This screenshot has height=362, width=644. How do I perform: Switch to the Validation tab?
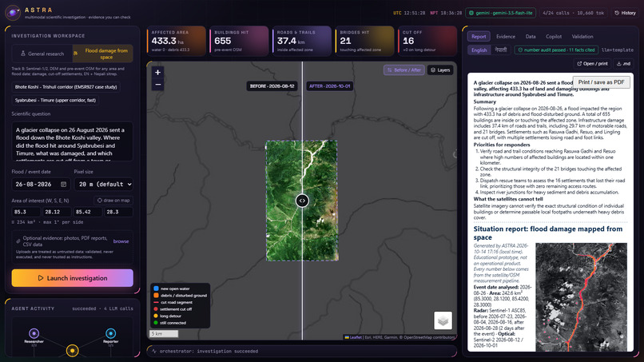582,37
